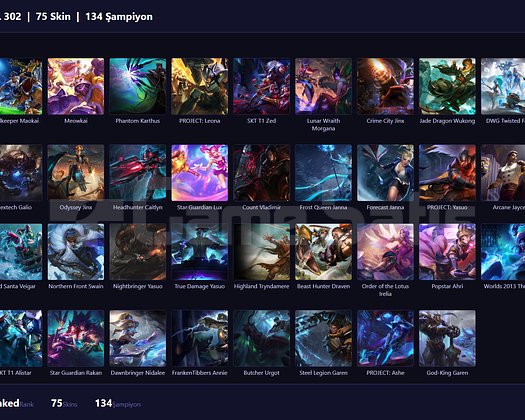Select the Goalkeeper Maokai skin image
The height and width of the screenshot is (420, 525).
point(21,86)
